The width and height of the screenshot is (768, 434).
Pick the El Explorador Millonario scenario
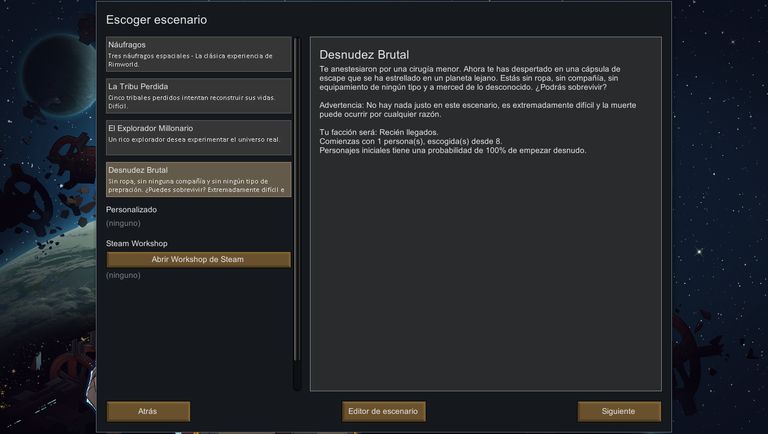point(198,138)
